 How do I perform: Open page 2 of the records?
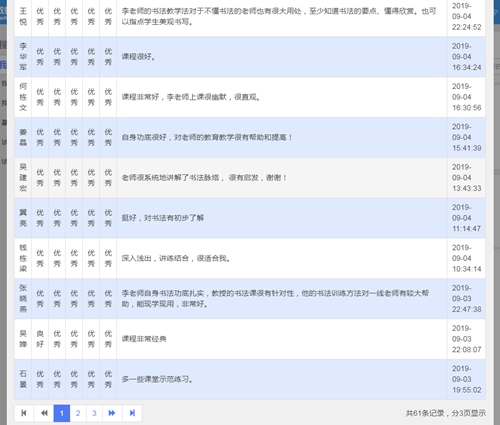coord(78,413)
